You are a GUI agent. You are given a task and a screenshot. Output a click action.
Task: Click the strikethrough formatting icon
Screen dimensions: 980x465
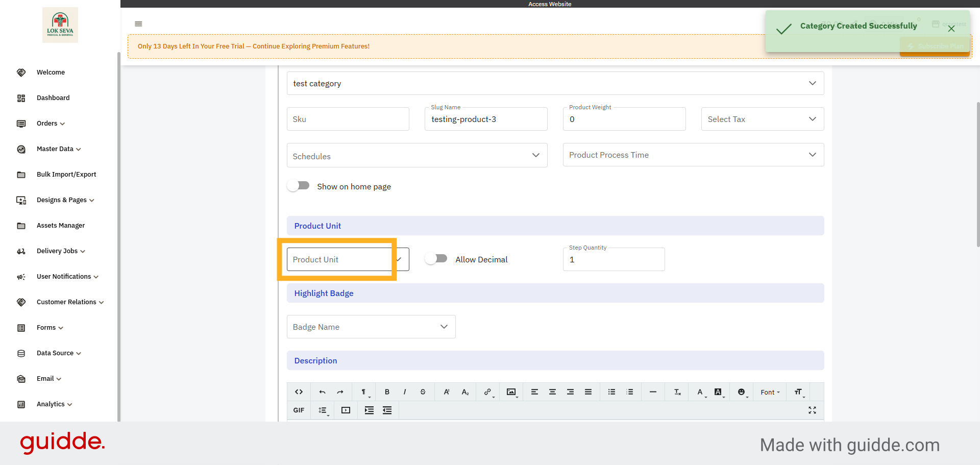[x=423, y=392]
